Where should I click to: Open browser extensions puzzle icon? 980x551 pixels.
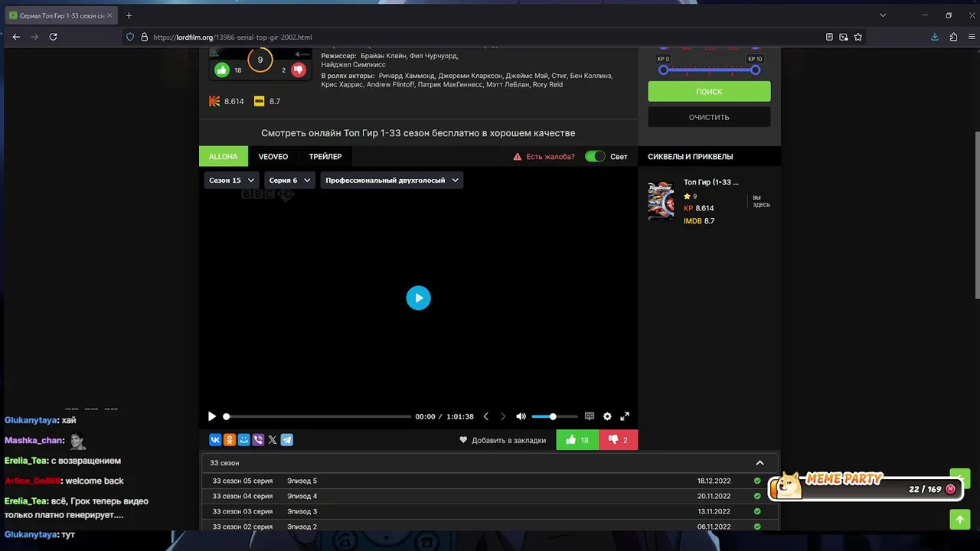click(953, 37)
